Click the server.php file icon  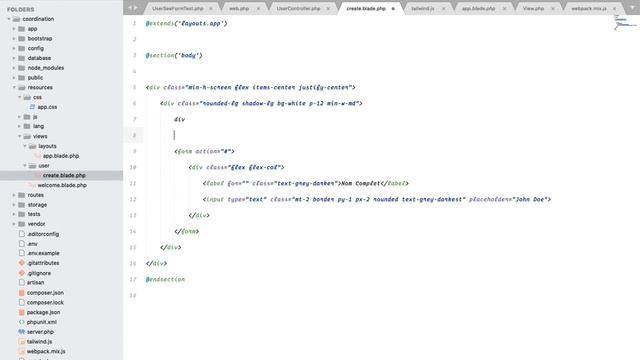[x=22, y=332]
